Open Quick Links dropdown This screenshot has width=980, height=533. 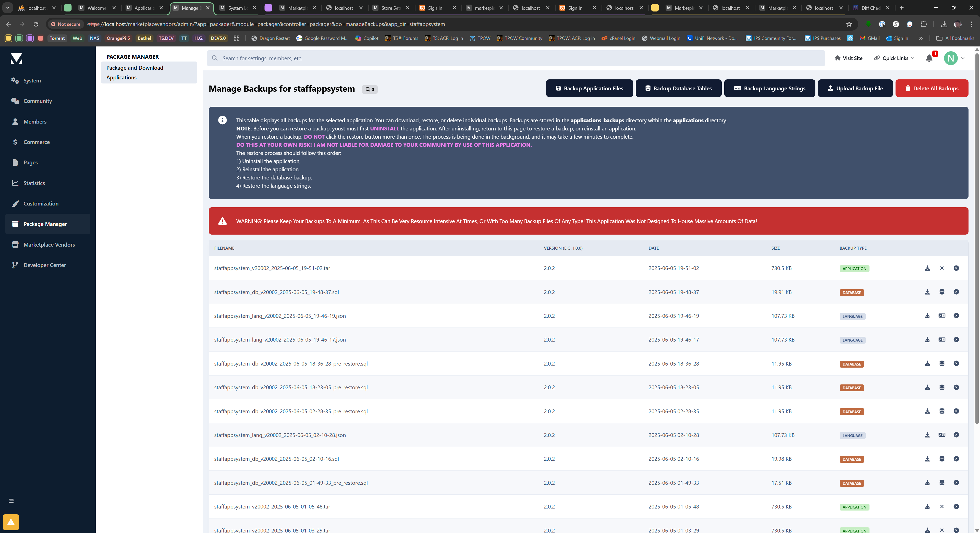[x=894, y=58]
